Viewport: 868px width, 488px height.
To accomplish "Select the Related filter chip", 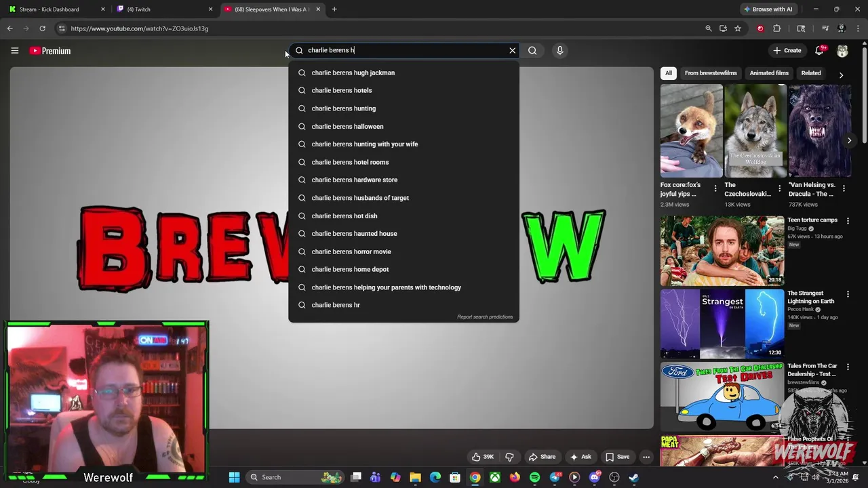I will pyautogui.click(x=811, y=73).
